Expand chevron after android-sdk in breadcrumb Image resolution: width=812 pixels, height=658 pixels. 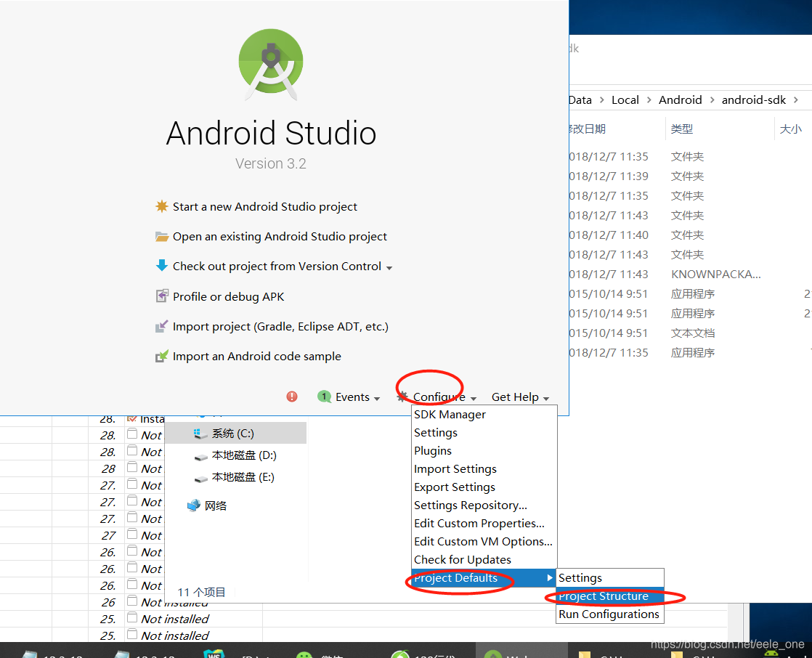796,100
